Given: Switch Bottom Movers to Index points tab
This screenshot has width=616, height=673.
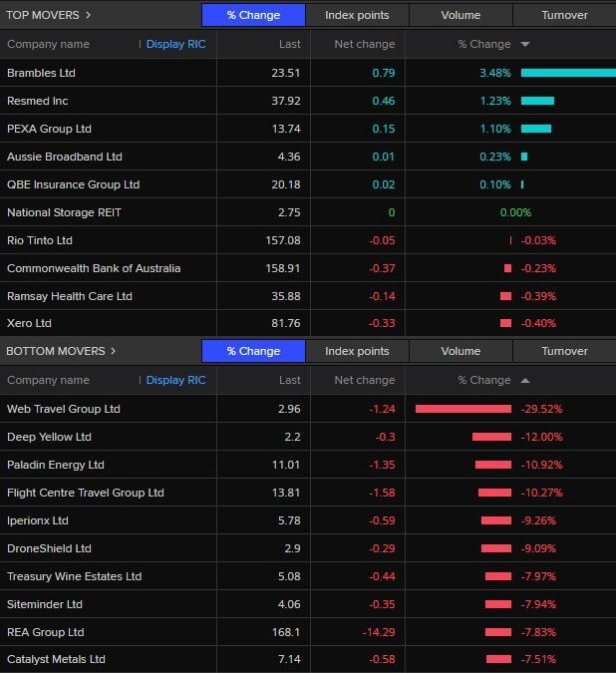Looking at the screenshot, I should (357, 351).
